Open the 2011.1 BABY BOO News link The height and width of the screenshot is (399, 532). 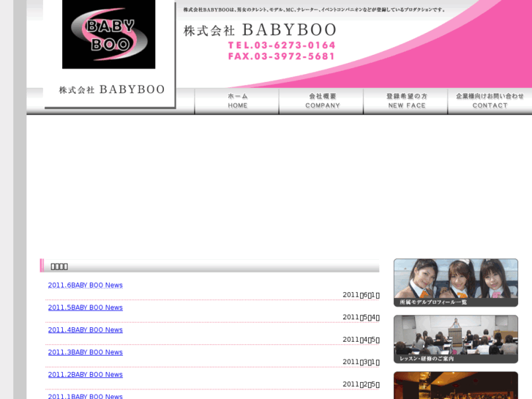(85, 396)
